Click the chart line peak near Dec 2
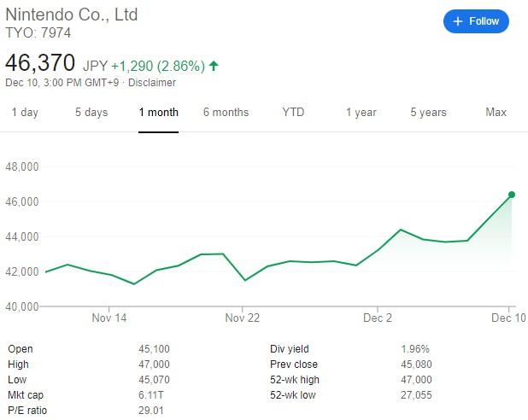Image resolution: width=528 pixels, height=420 pixels. (400, 230)
